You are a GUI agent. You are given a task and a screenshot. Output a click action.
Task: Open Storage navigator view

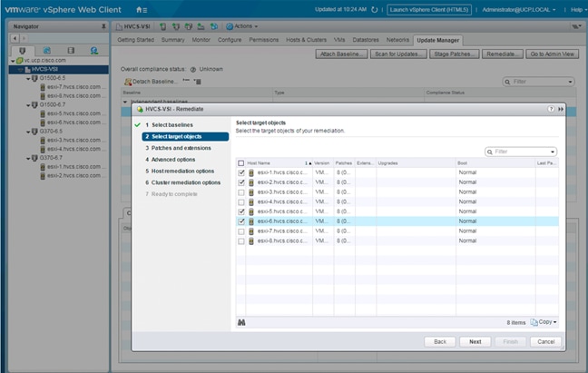[x=71, y=51]
